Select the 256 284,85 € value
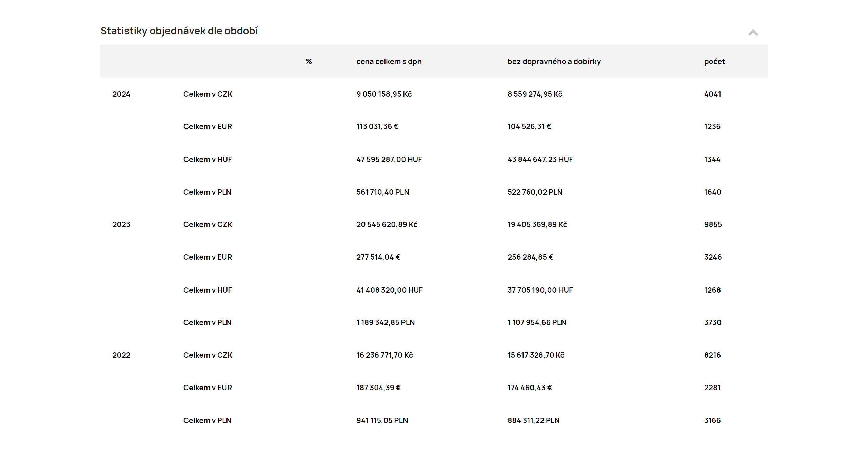This screenshot has width=868, height=456. (x=530, y=257)
